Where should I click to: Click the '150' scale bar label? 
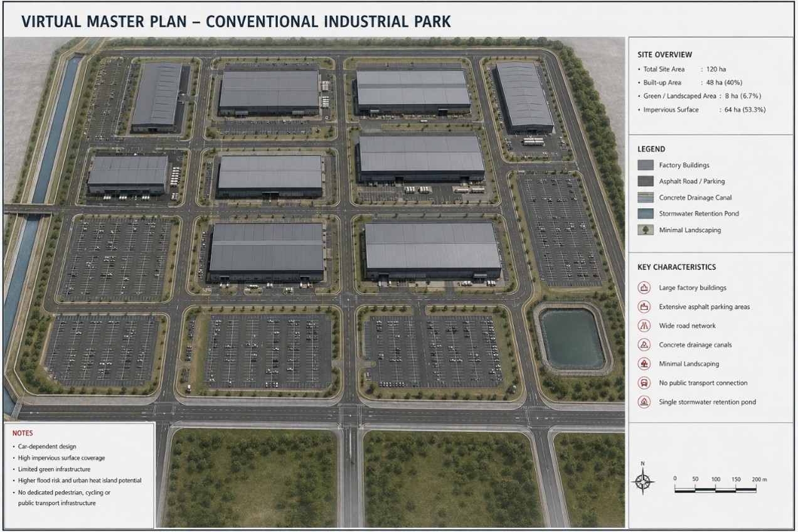pyautogui.click(x=736, y=479)
